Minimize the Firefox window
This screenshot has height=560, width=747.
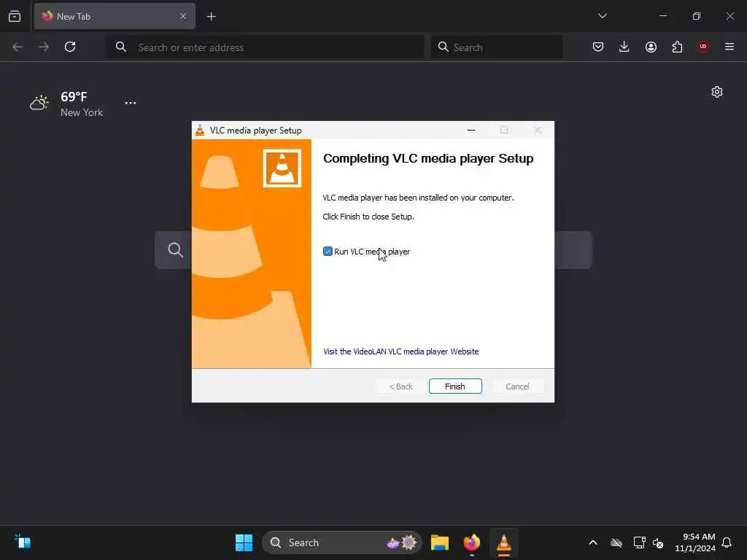(x=663, y=16)
